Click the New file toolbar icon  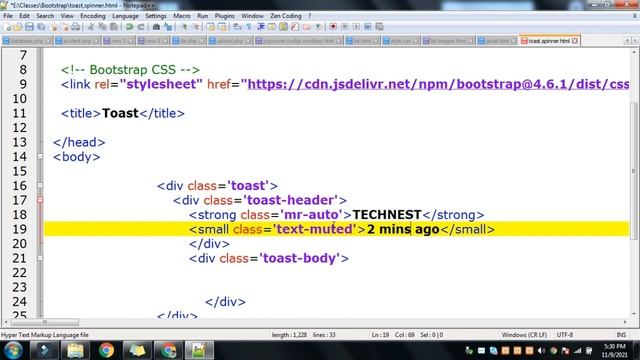[7, 27]
